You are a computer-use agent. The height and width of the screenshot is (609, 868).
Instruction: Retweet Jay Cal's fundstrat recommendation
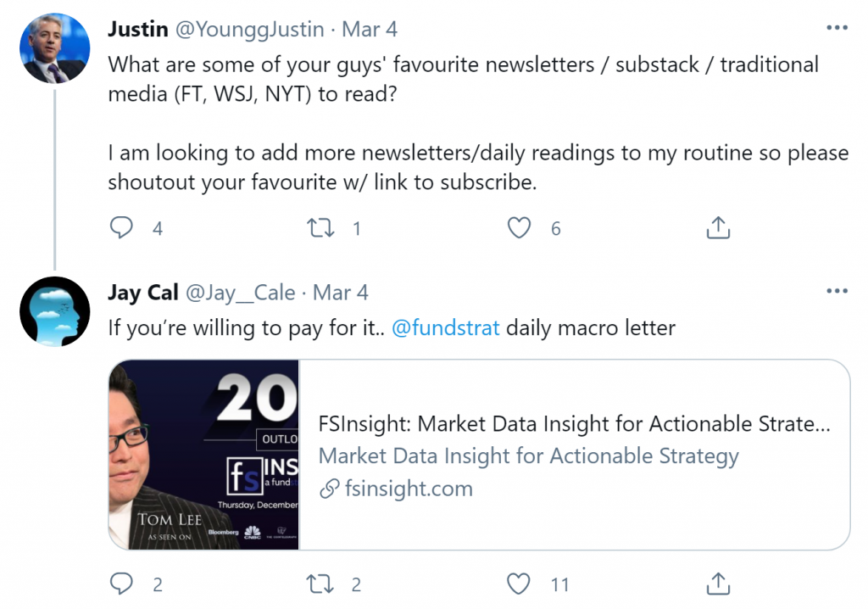pos(320,584)
